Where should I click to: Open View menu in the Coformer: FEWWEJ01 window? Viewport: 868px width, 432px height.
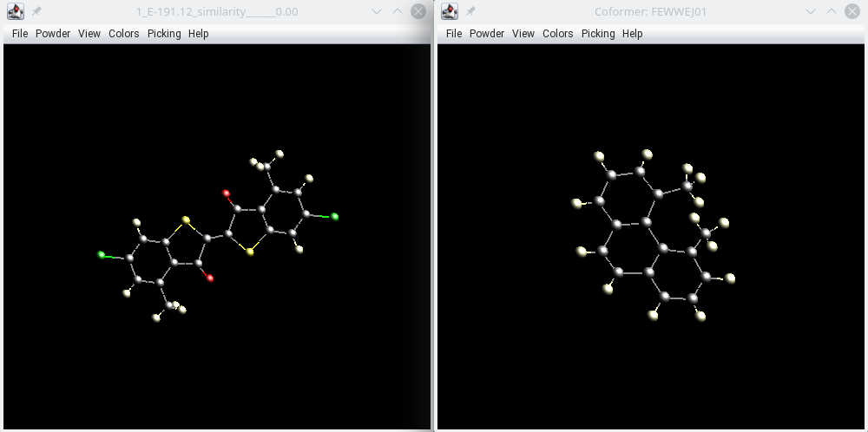coord(523,34)
